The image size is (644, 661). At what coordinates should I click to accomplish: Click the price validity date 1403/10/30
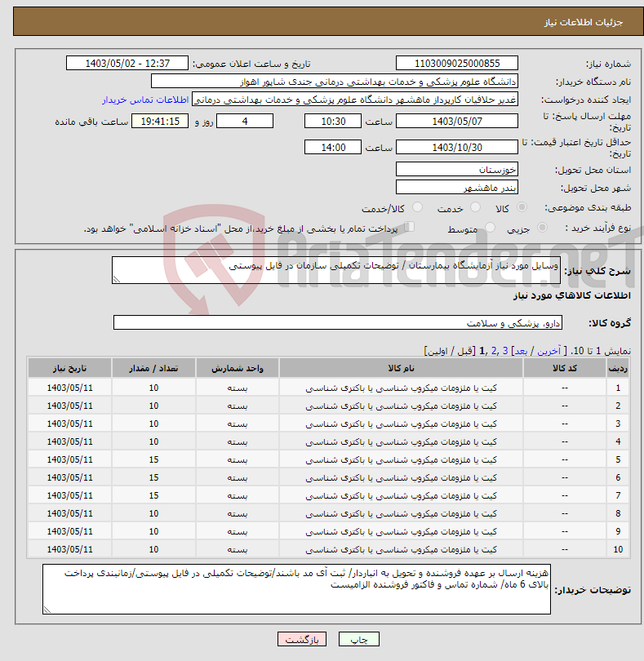point(457,147)
